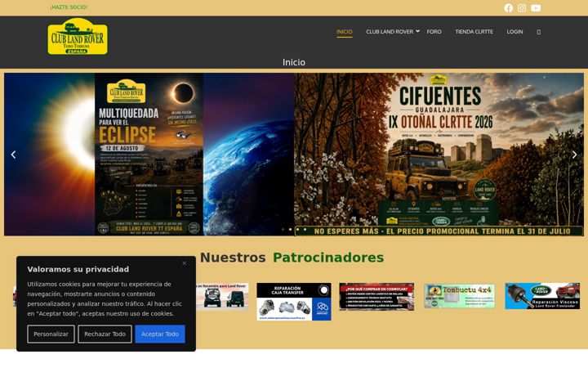The width and height of the screenshot is (588, 368).
Task: Open the Multiquedada Eclipse slide poster
Action: click(149, 155)
